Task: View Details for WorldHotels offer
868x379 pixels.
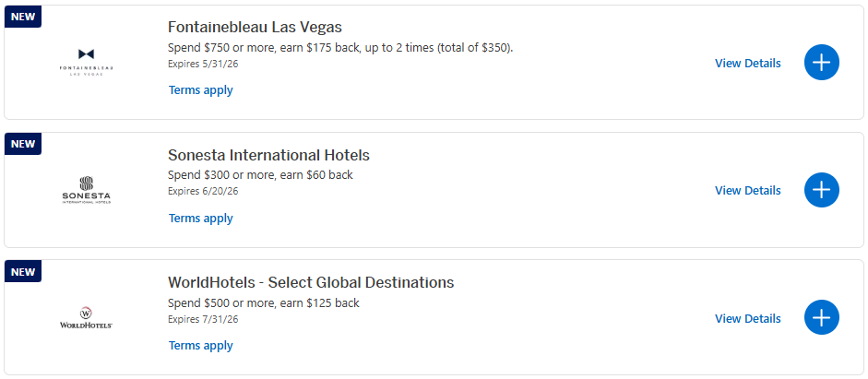Action: tap(747, 319)
